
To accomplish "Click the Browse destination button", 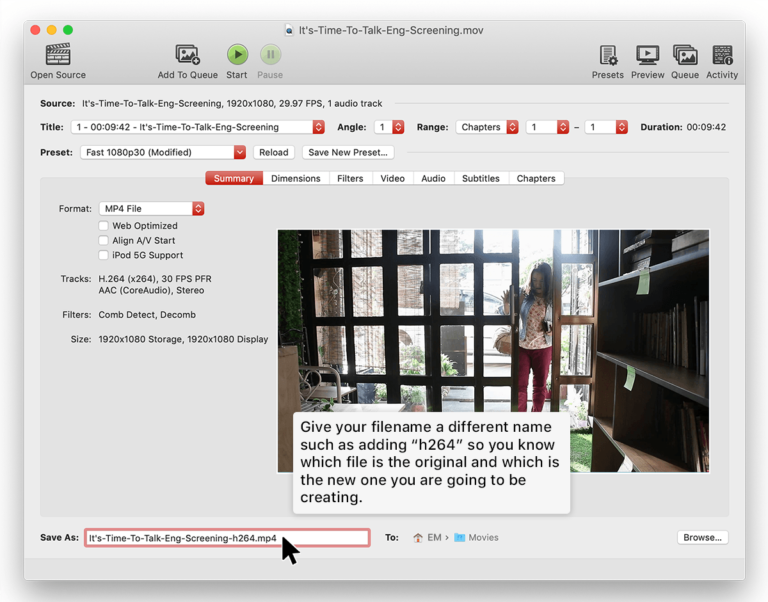I will pyautogui.click(x=703, y=537).
